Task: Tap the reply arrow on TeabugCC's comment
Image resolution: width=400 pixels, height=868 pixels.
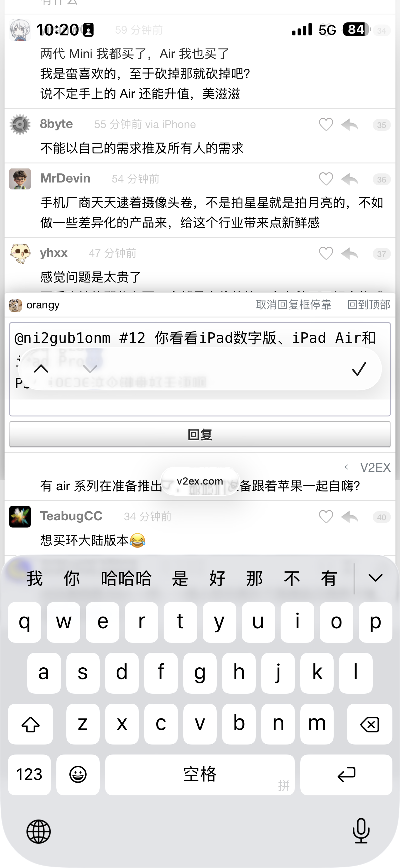Action: tap(349, 517)
